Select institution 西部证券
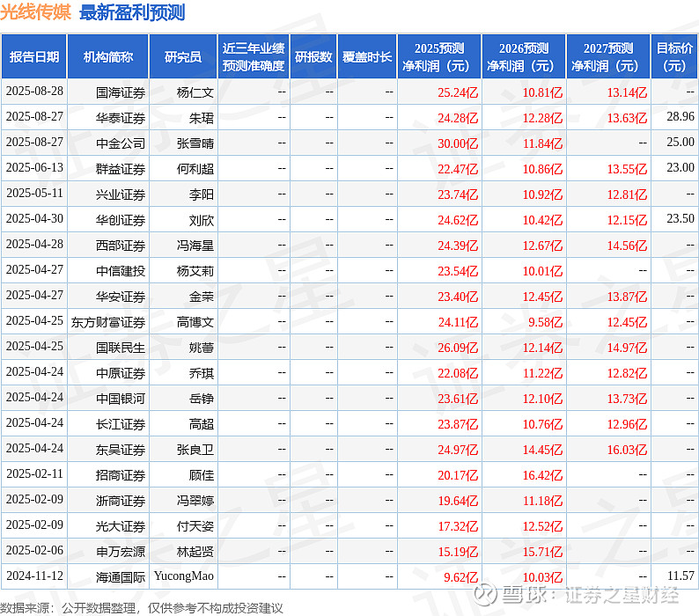This screenshot has height=616, width=699. pos(121,246)
